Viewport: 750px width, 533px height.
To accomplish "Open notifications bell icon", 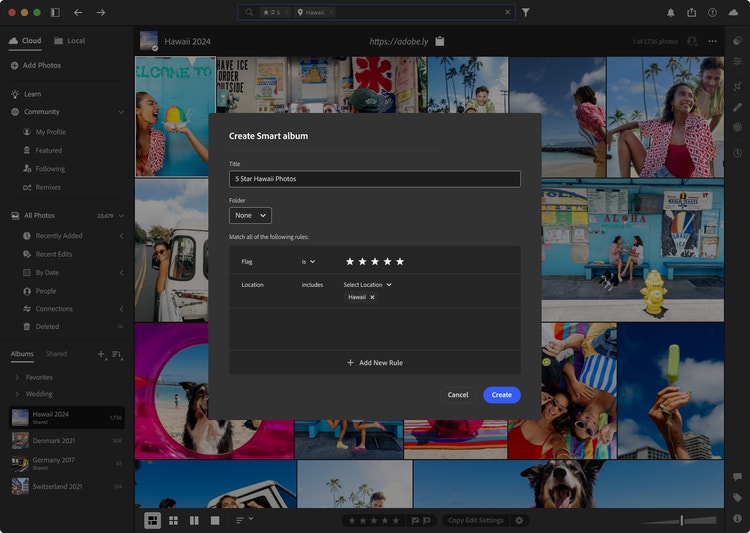I will [x=671, y=13].
